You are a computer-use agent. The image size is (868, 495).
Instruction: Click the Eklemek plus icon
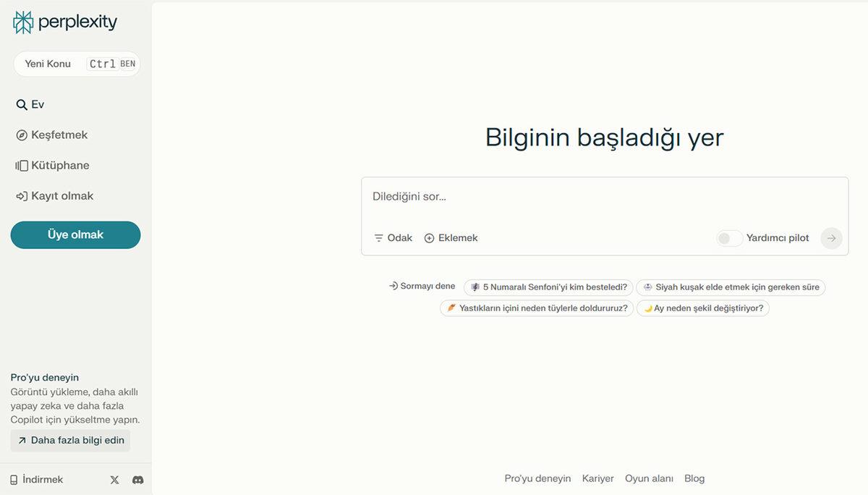[428, 237]
